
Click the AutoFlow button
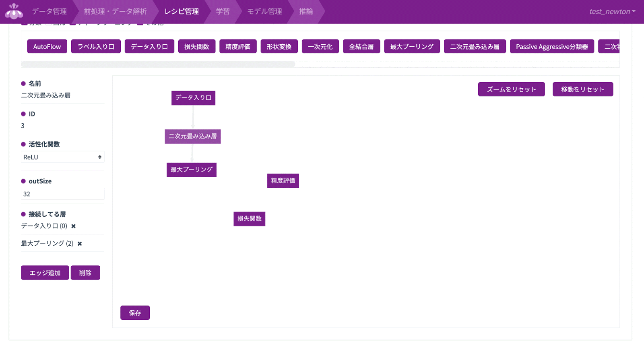(47, 47)
